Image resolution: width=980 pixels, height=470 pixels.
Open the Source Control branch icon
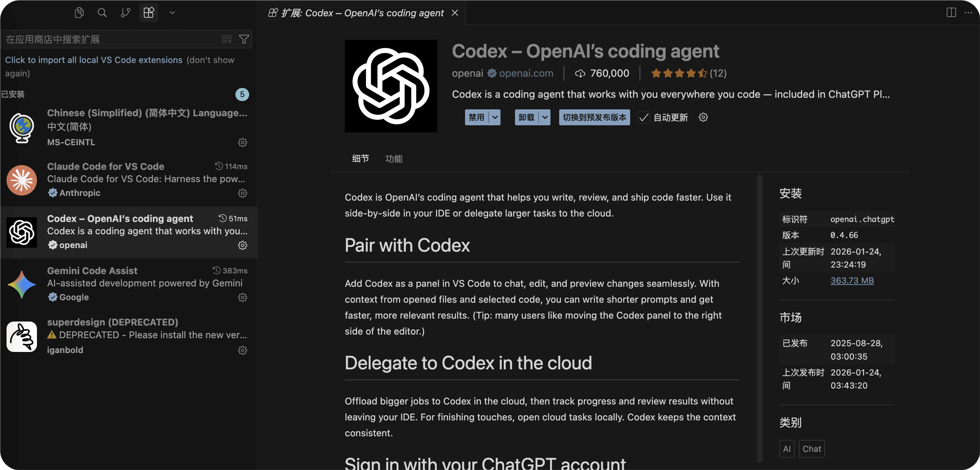[126, 13]
